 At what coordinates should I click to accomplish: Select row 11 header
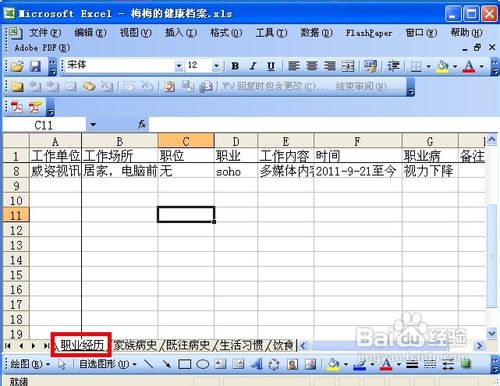(16, 215)
